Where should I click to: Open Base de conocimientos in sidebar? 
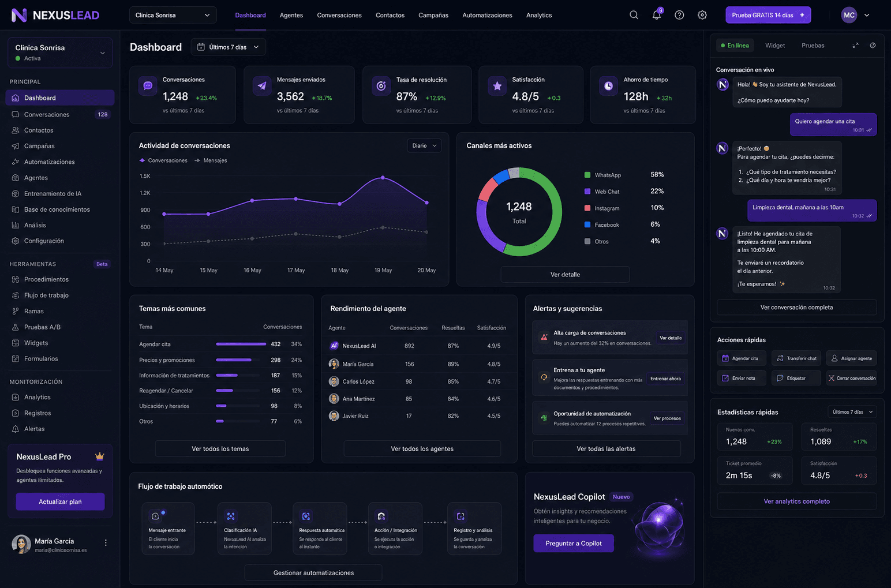point(59,209)
